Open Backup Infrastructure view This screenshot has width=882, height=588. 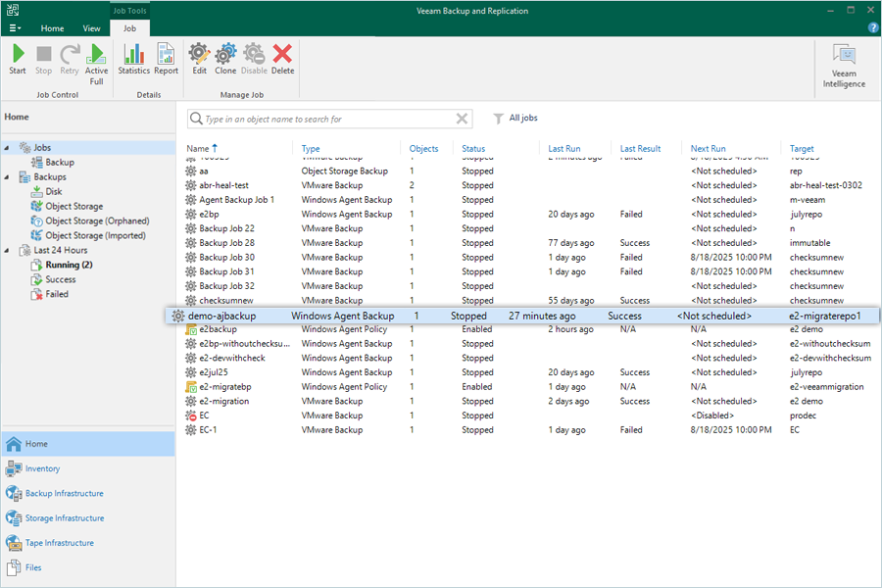(88, 494)
